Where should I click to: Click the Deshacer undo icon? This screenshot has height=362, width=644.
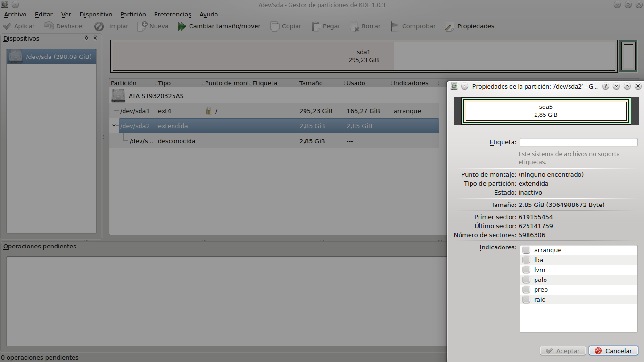coord(49,26)
